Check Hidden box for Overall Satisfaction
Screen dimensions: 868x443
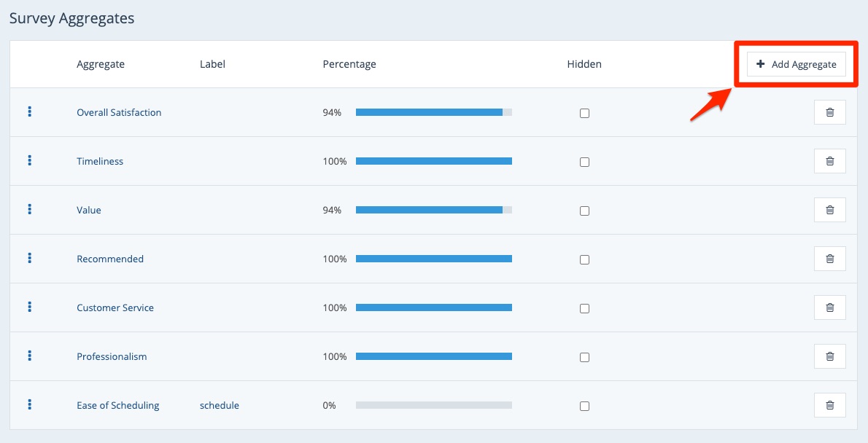[x=584, y=113]
